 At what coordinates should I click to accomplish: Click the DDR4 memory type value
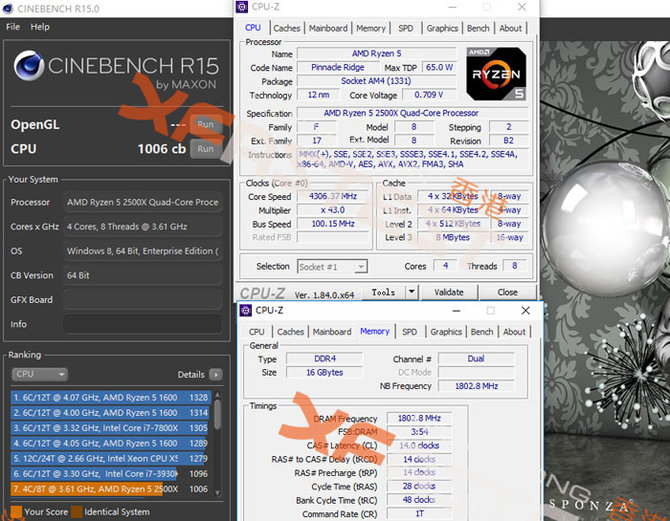pos(325,359)
